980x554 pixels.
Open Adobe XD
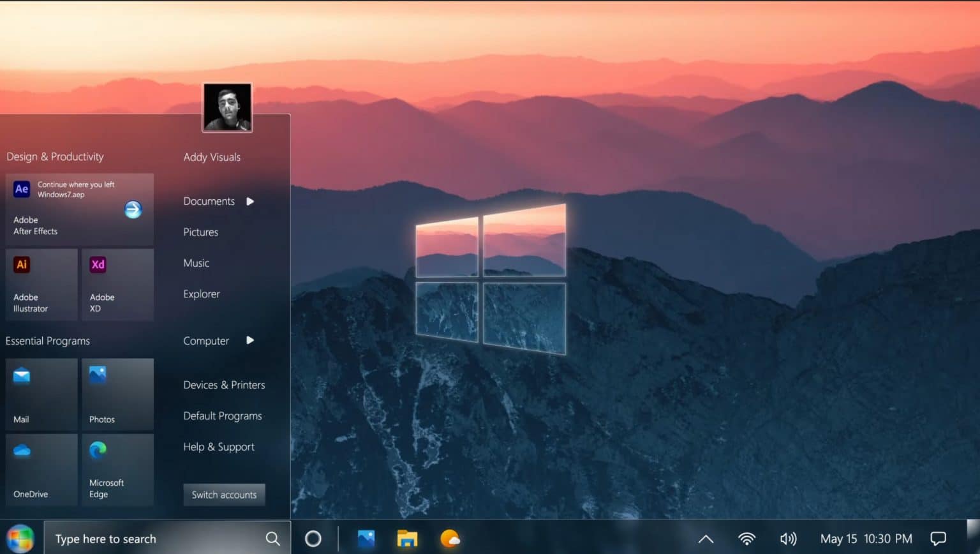[117, 284]
